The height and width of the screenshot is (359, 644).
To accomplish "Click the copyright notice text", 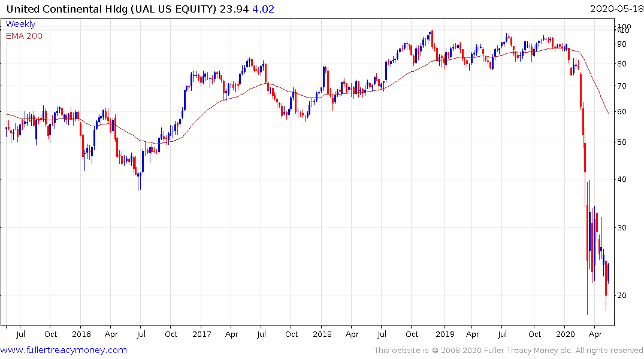I will 509,351.
